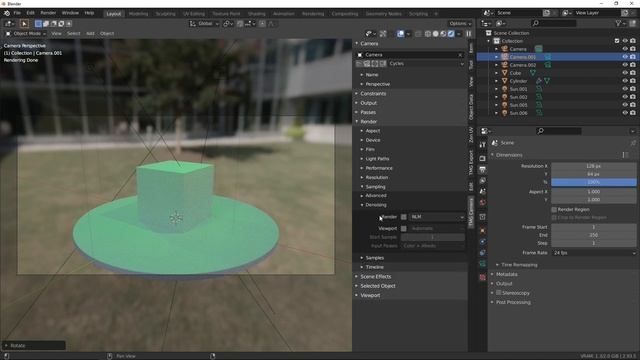640x360 pixels.
Task: Open the NLM denoiser dropdown
Action: tap(438, 217)
